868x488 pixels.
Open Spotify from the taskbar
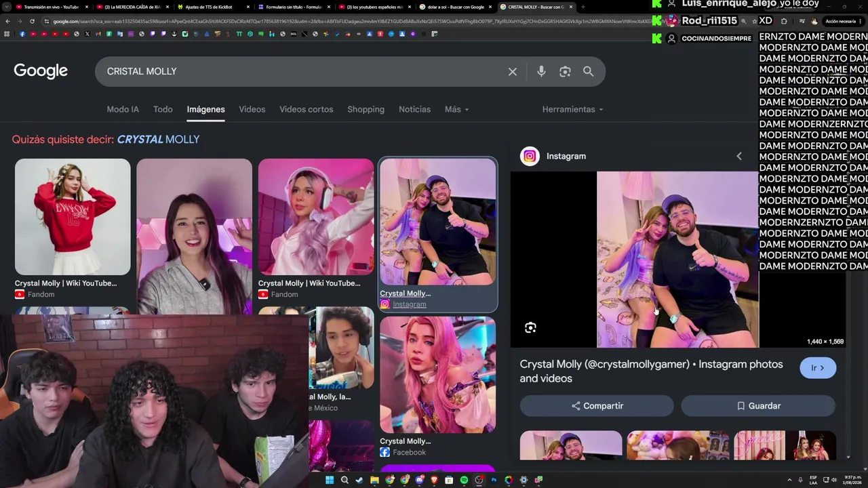(464, 480)
